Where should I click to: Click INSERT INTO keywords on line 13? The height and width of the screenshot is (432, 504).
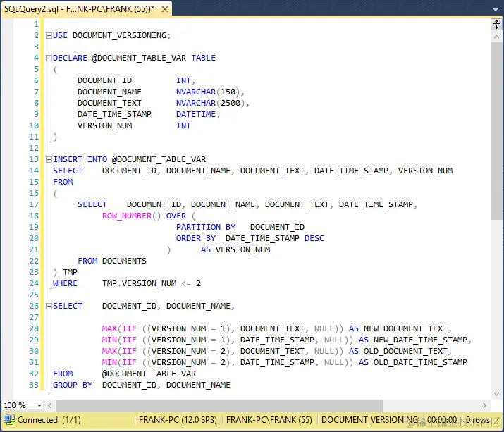coord(80,159)
